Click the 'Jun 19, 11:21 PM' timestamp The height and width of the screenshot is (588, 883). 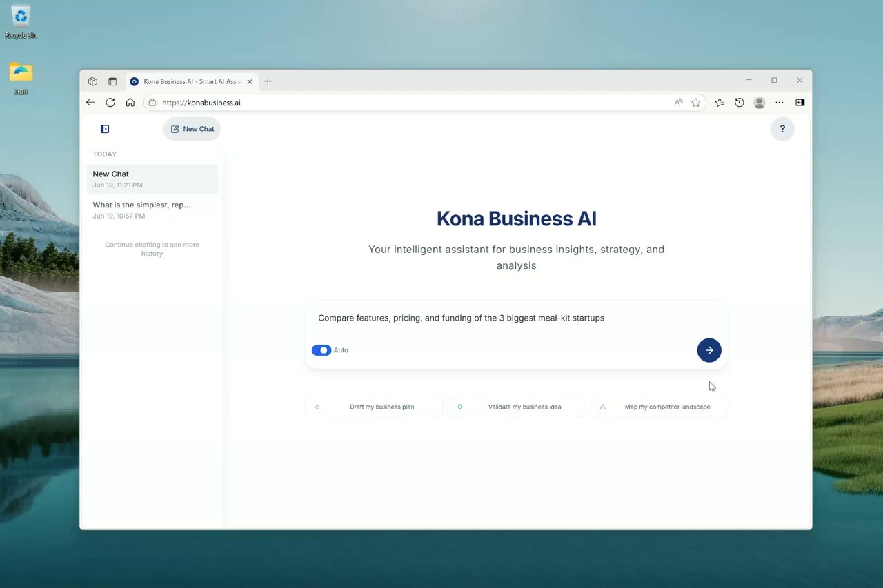(x=118, y=185)
